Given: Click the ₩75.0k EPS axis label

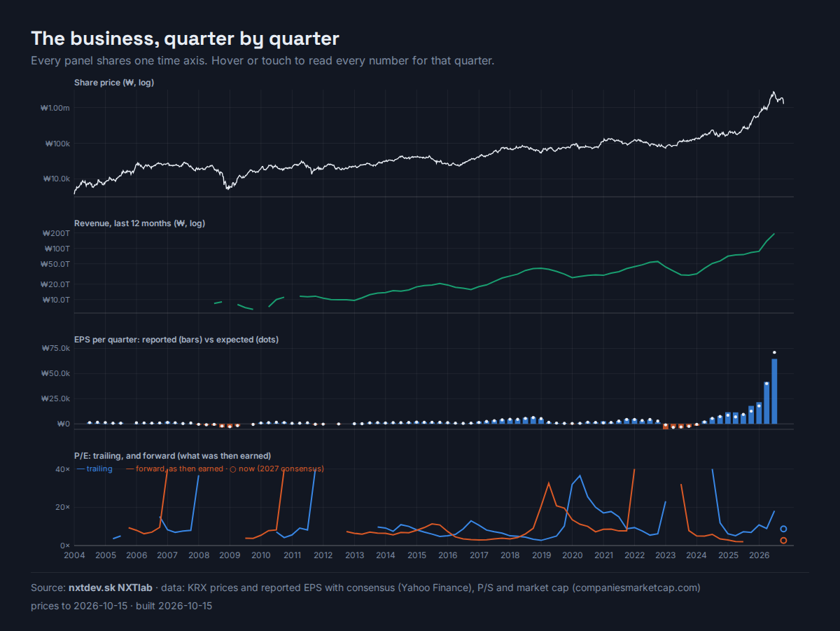Looking at the screenshot, I should tap(56, 348).
